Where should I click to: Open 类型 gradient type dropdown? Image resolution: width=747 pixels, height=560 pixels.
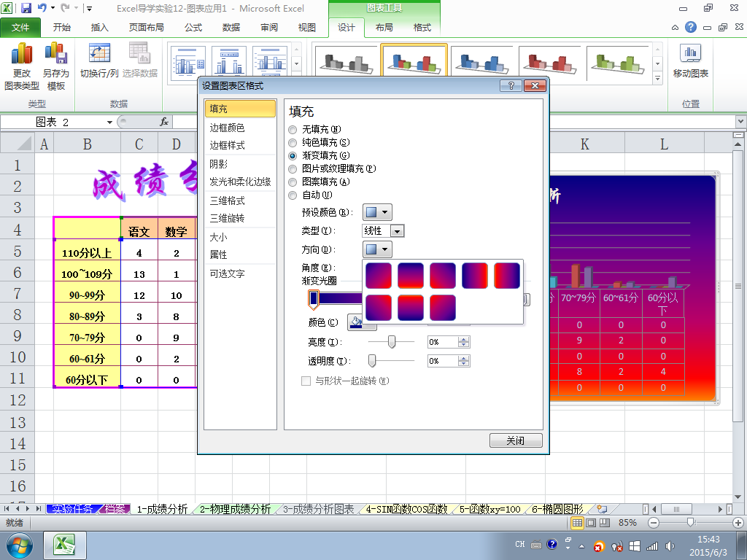point(398,231)
